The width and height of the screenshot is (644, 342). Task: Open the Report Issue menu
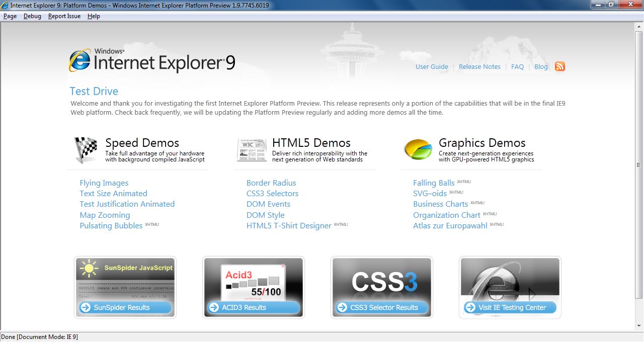tap(64, 16)
